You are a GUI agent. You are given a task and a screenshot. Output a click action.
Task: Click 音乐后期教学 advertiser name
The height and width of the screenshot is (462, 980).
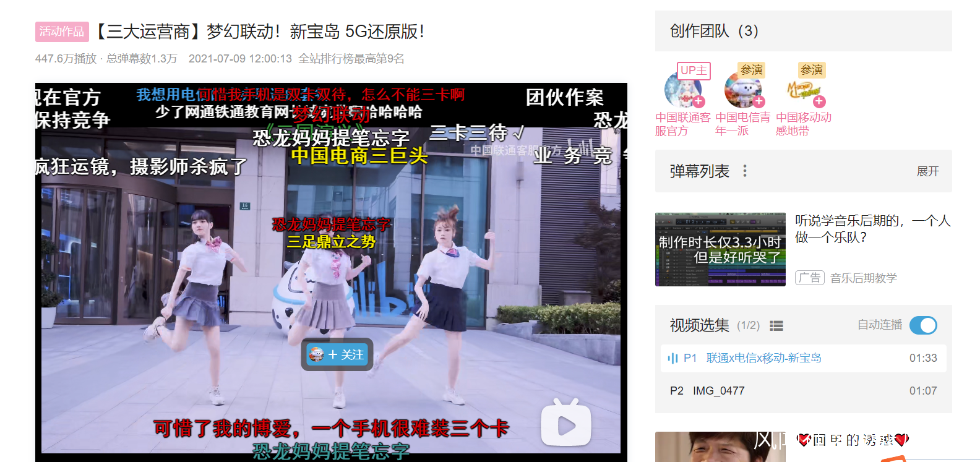coord(864,278)
